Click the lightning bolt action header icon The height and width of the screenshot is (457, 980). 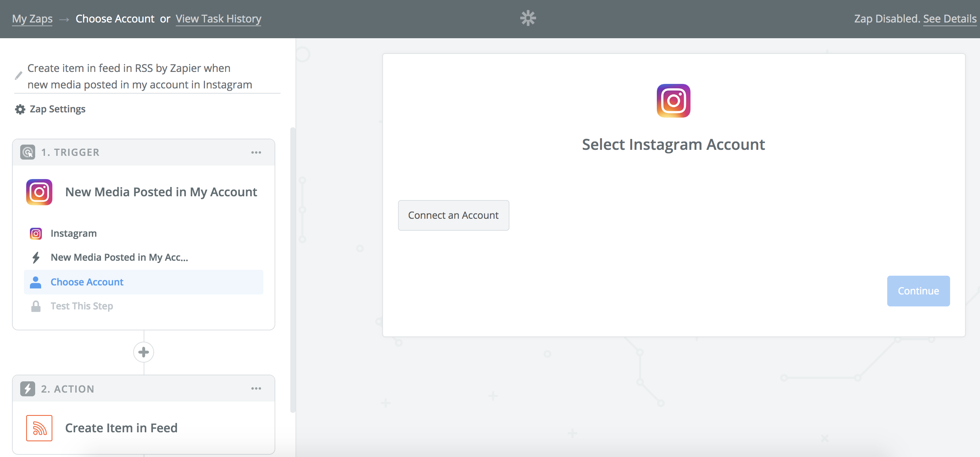coord(28,389)
